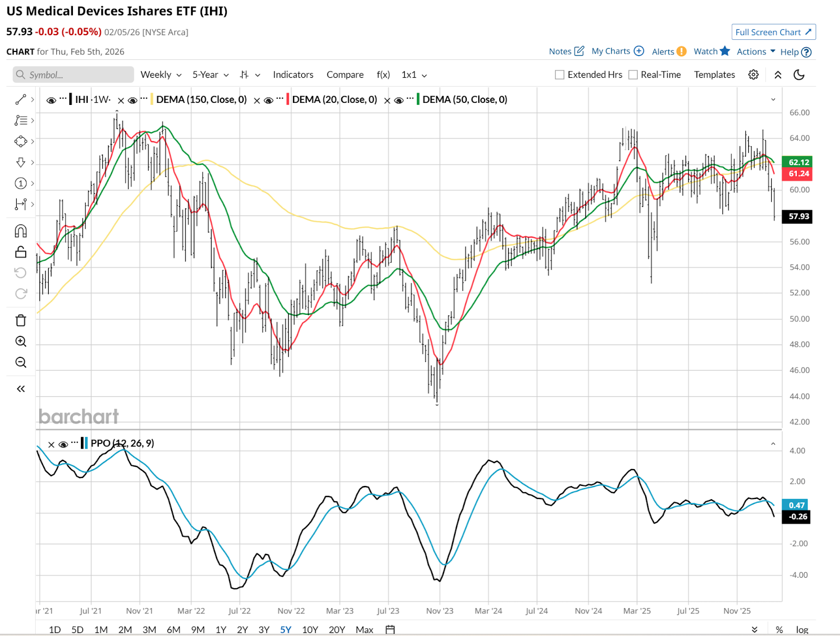
Task: Open the Templates menu
Action: pyautogui.click(x=715, y=75)
